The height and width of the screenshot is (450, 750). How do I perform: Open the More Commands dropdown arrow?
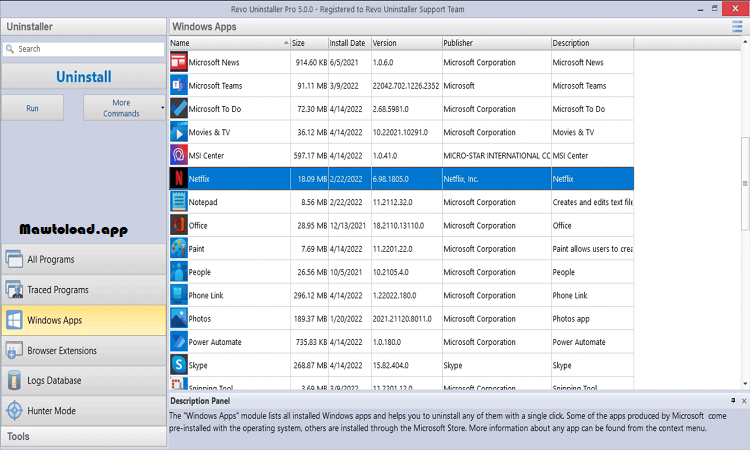(x=163, y=108)
